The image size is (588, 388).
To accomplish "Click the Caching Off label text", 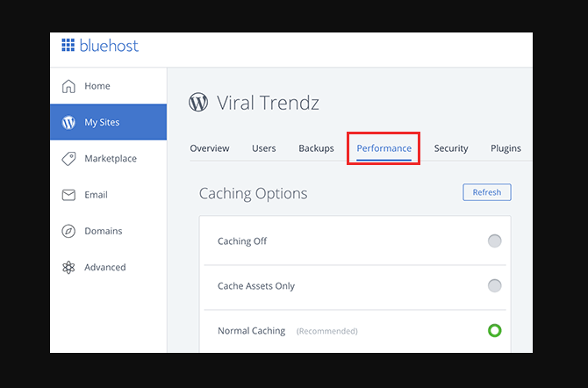I will coord(242,241).
